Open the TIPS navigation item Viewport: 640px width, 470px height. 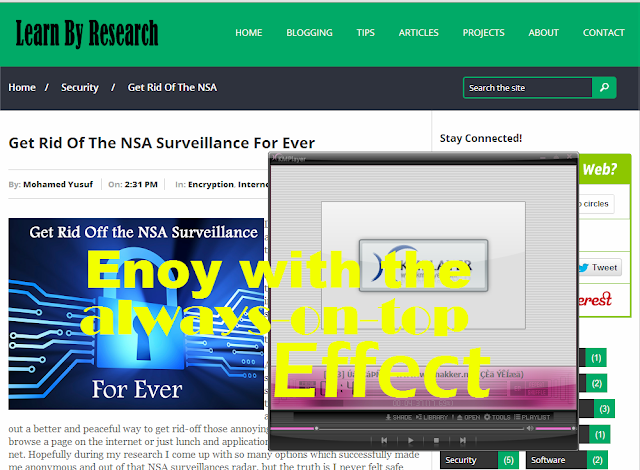tap(365, 33)
